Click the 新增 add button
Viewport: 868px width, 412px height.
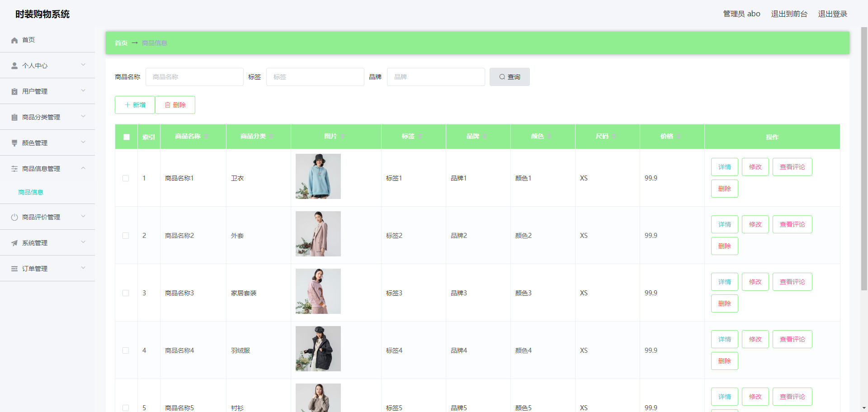click(135, 105)
